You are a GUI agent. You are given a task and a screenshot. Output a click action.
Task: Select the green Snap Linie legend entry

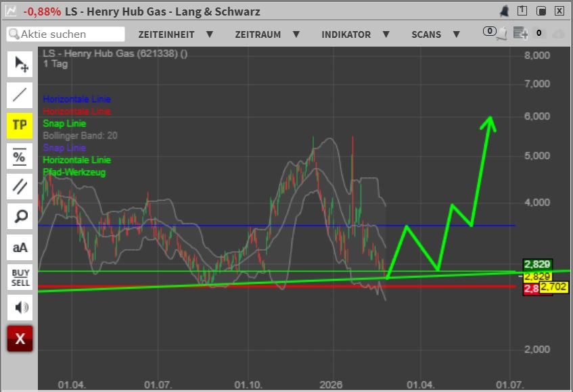click(x=64, y=124)
